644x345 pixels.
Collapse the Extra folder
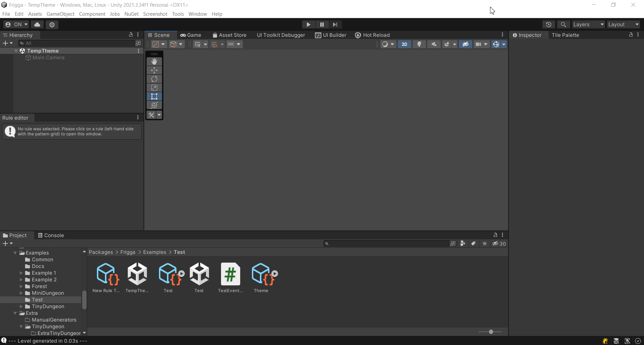coord(15,313)
